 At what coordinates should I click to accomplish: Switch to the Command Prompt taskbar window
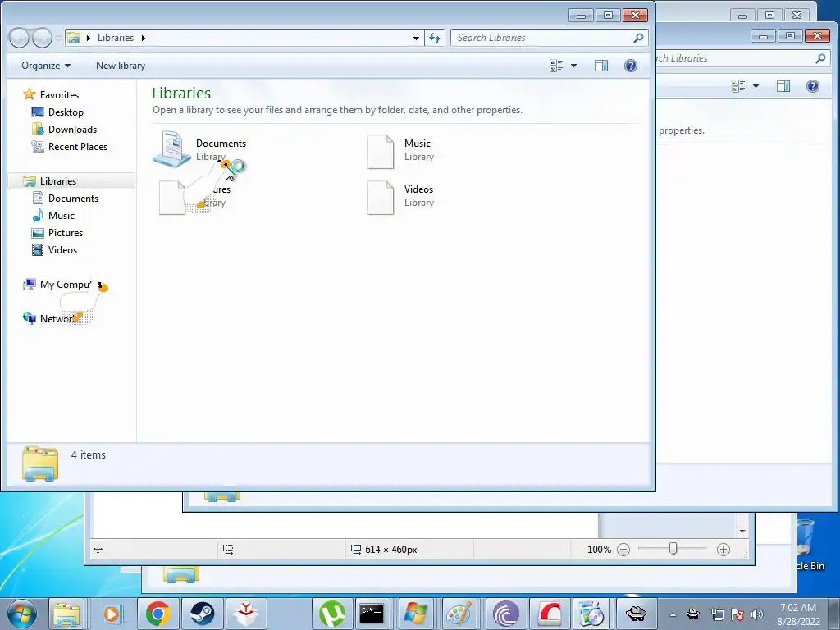point(372,614)
